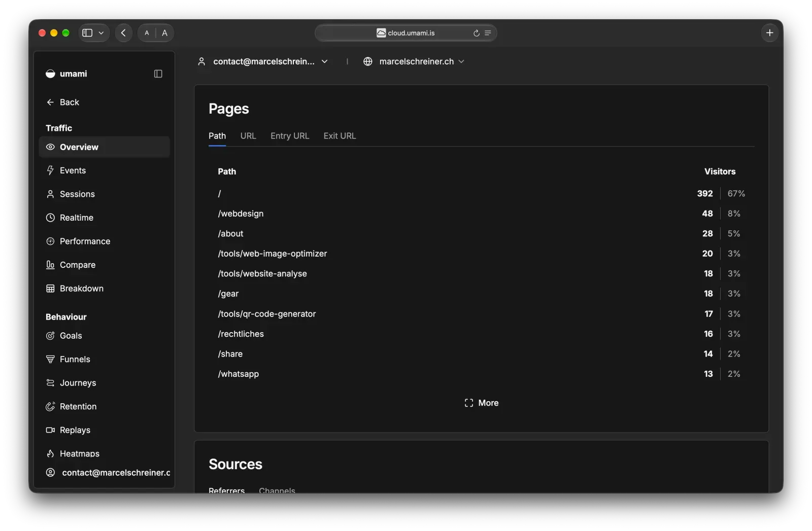The image size is (812, 531).
Task: Click the umami logo icon
Action: pos(50,74)
